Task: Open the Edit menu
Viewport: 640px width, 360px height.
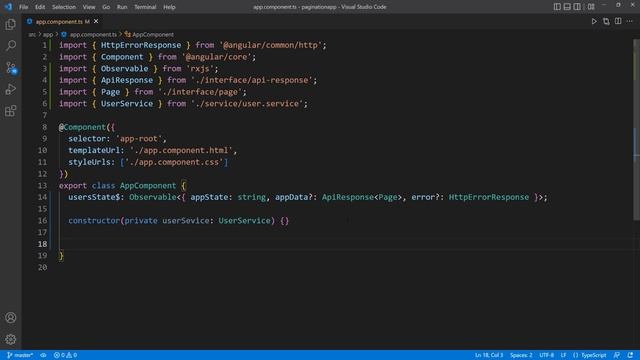Action: click(x=40, y=7)
